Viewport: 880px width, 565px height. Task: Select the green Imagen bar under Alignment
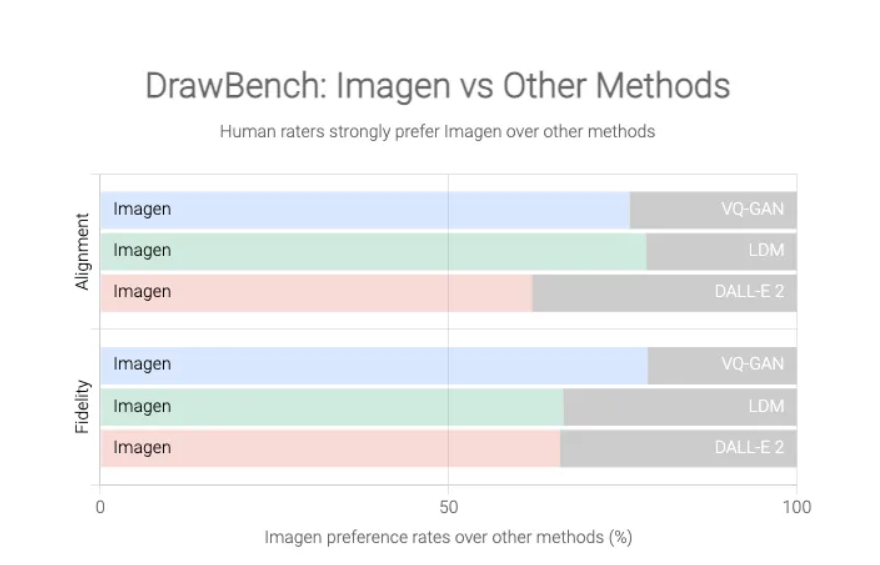373,251
